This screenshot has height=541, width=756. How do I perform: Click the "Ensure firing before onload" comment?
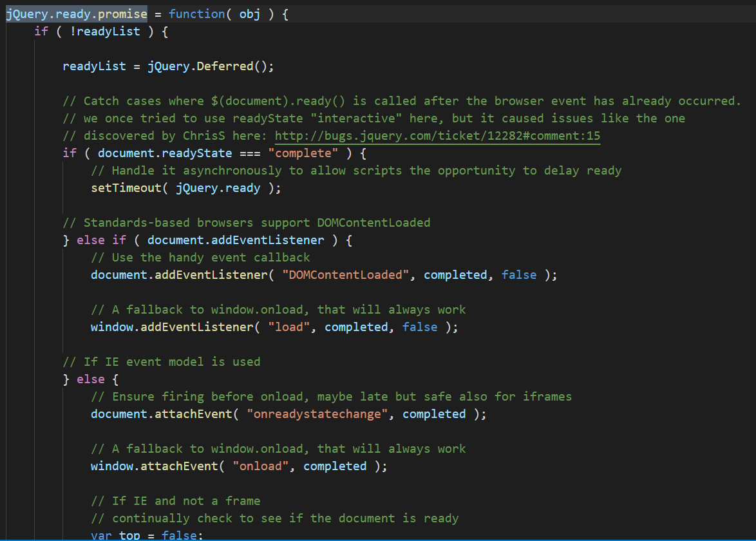331,397
